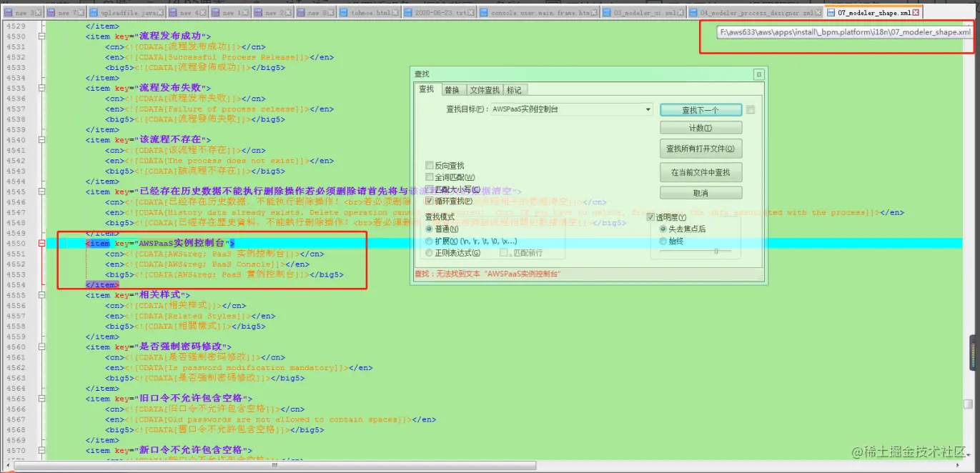
Task: Close the 04_modeler_process_designer.xml tab
Action: point(817,13)
